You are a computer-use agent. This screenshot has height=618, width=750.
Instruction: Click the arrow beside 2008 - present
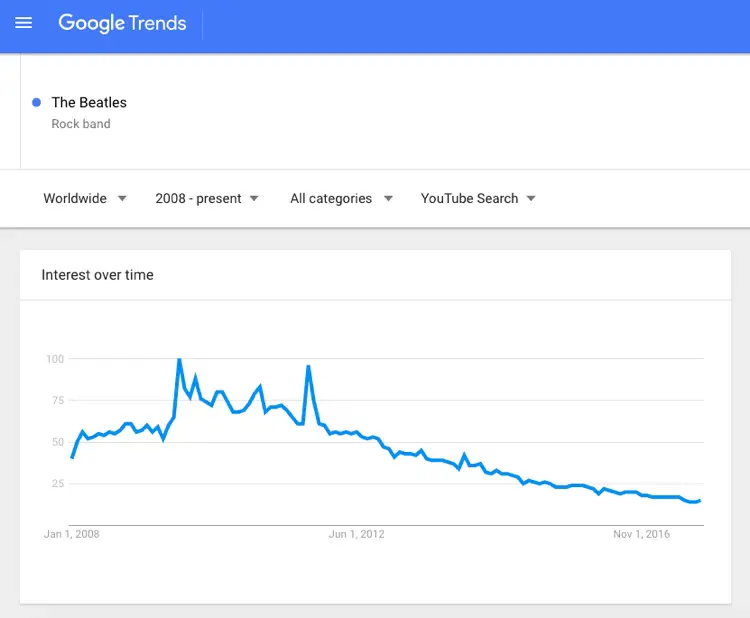coord(254,199)
